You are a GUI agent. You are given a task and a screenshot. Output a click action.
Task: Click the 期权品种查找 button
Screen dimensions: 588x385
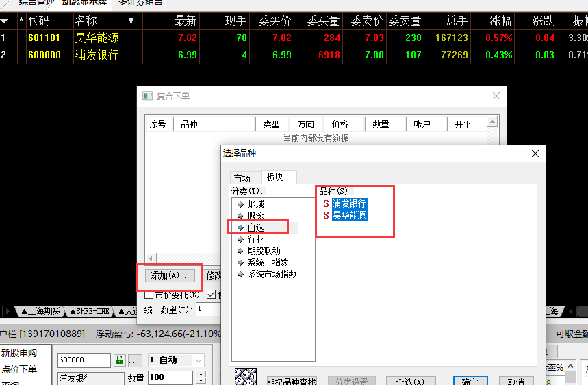[x=292, y=381]
